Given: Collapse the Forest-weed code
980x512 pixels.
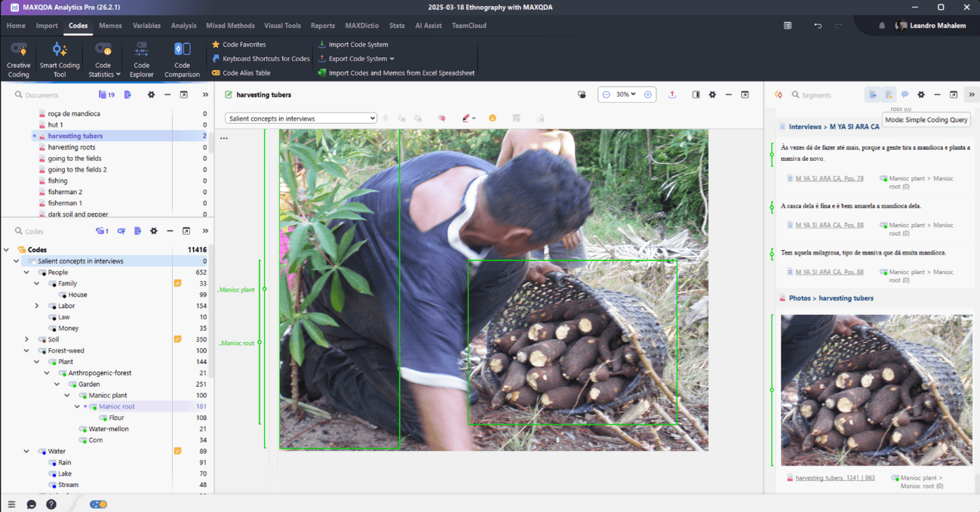Looking at the screenshot, I should pos(26,350).
